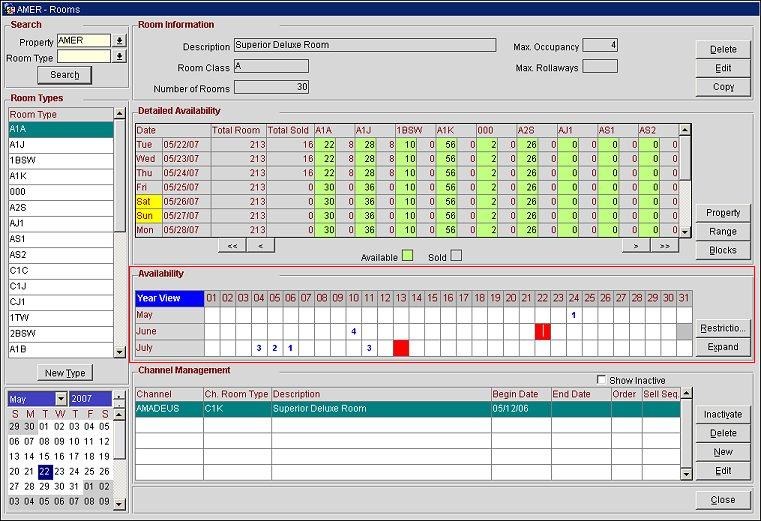This screenshot has width=761, height=521.
Task: Click inside the Description text field
Action: [x=363, y=45]
